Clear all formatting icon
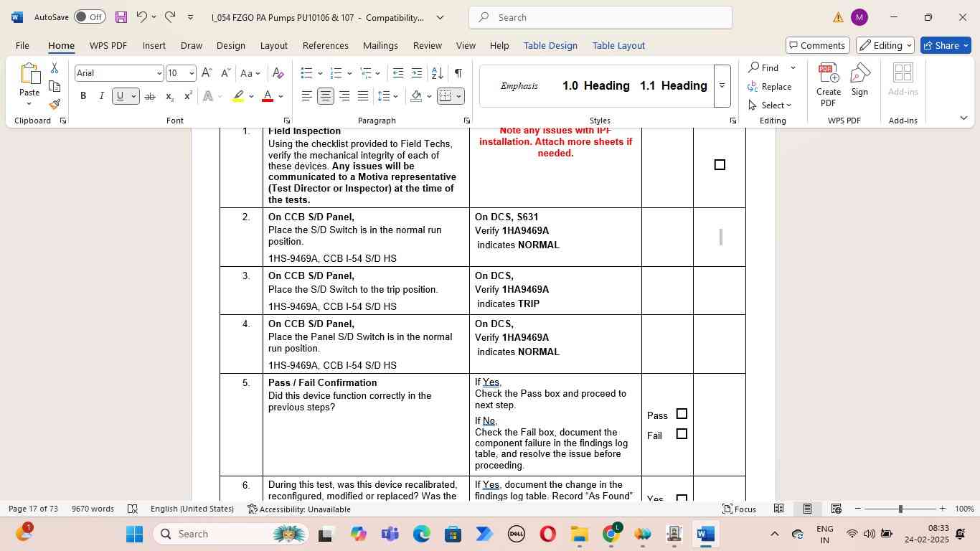The image size is (980, 551). [278, 73]
